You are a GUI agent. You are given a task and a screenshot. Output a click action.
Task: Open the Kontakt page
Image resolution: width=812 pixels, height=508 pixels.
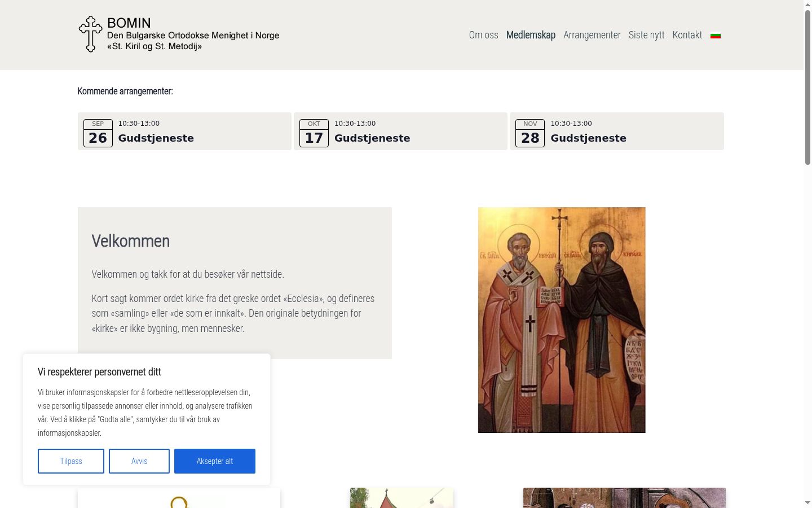pos(687,35)
